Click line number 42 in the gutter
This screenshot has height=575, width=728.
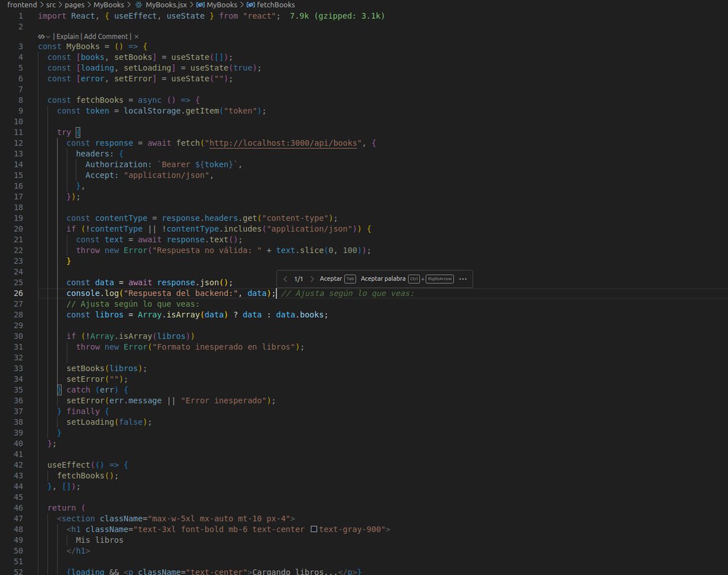point(18,465)
